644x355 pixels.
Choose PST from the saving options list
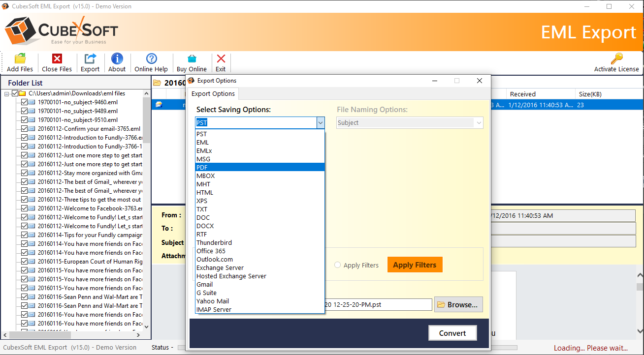260,134
